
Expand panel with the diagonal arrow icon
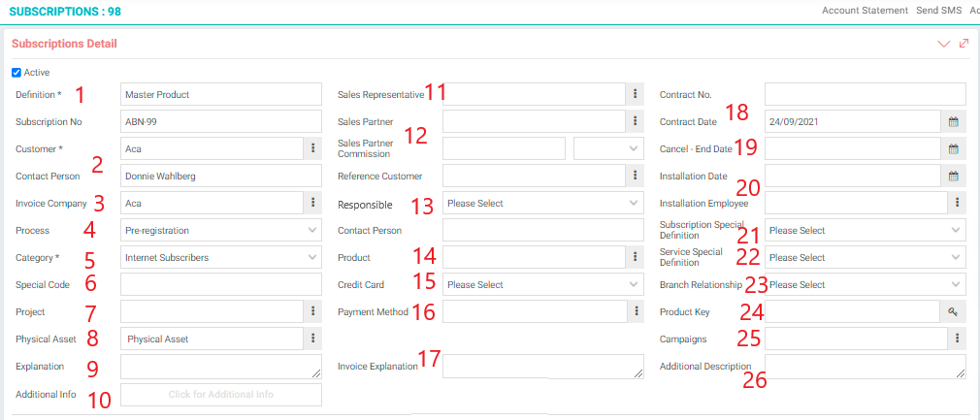(x=964, y=44)
